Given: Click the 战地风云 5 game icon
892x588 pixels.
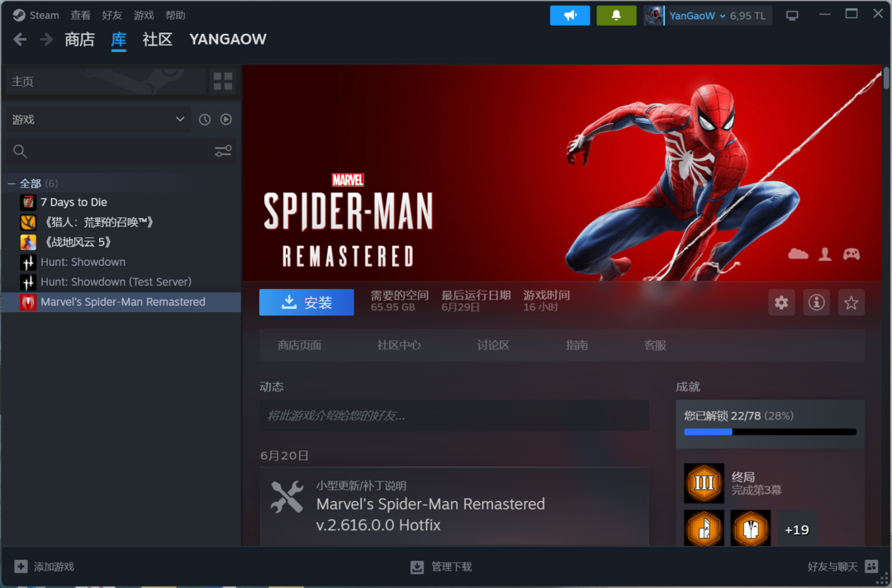Looking at the screenshot, I should [x=28, y=242].
